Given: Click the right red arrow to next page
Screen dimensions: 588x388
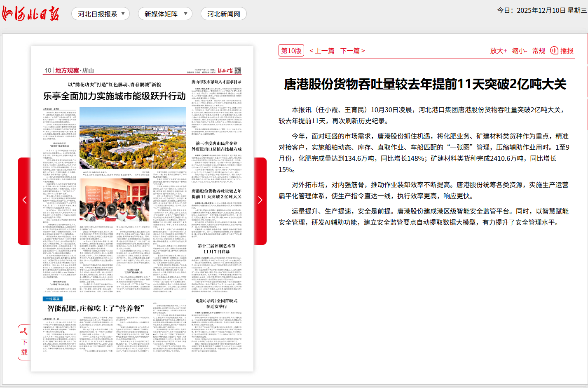Looking at the screenshot, I should [260, 200].
